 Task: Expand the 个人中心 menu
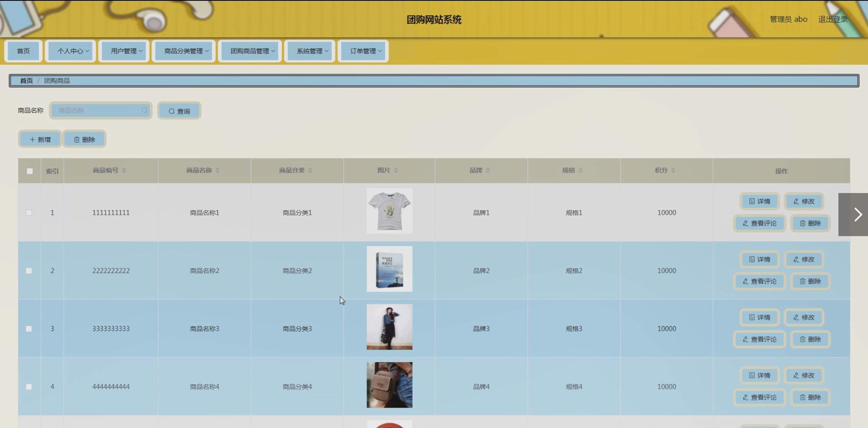(x=70, y=51)
